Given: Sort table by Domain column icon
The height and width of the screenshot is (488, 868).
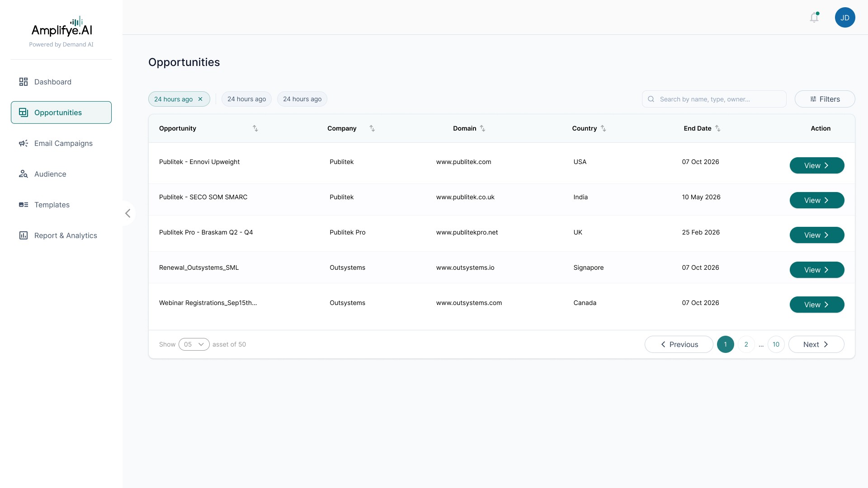Looking at the screenshot, I should point(482,128).
